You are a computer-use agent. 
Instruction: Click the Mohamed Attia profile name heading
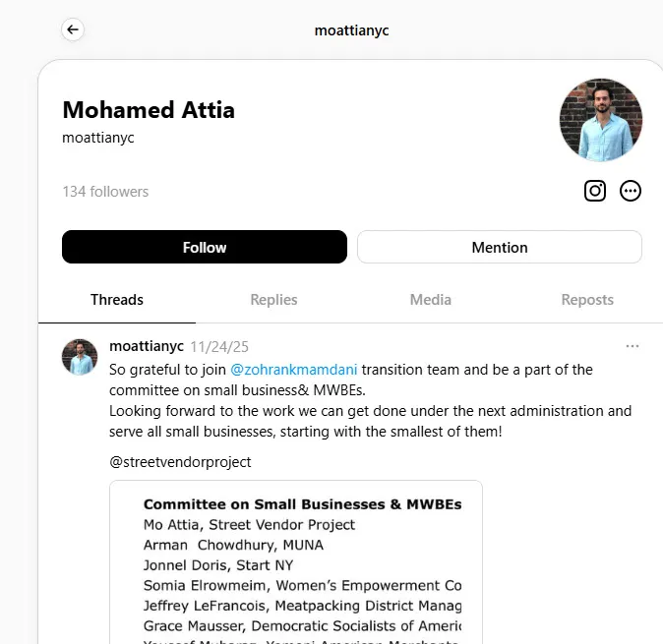point(149,110)
